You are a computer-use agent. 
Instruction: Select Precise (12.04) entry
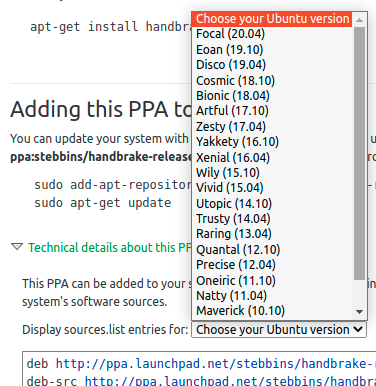[272, 265]
